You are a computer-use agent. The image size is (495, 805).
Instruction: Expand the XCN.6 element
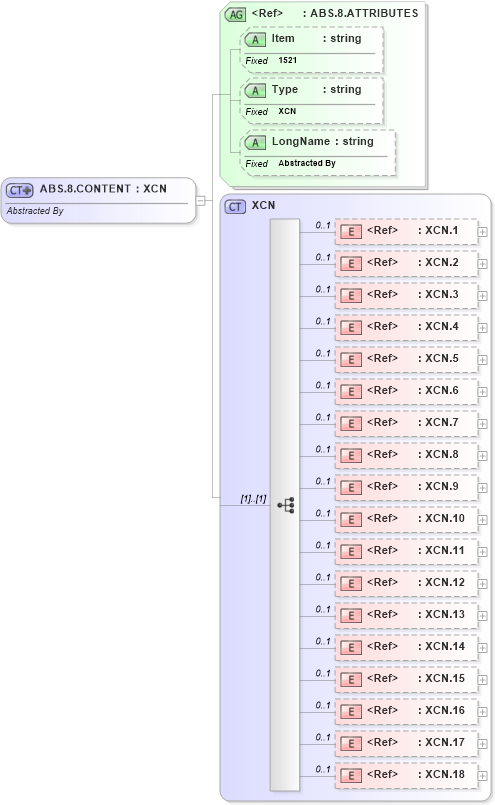coord(482,392)
